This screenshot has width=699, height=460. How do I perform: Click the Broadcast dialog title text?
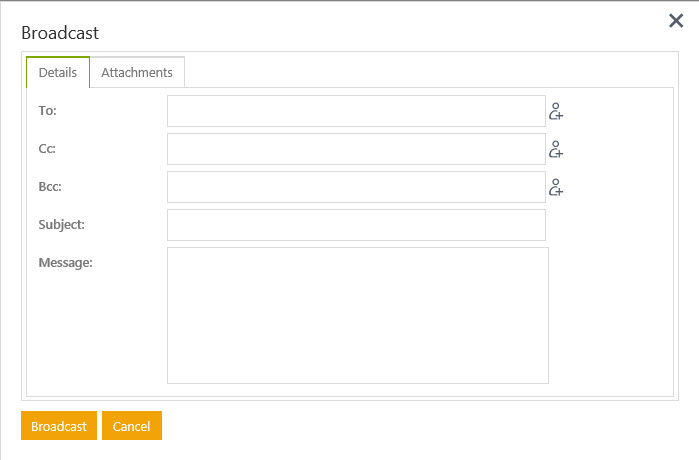(60, 33)
